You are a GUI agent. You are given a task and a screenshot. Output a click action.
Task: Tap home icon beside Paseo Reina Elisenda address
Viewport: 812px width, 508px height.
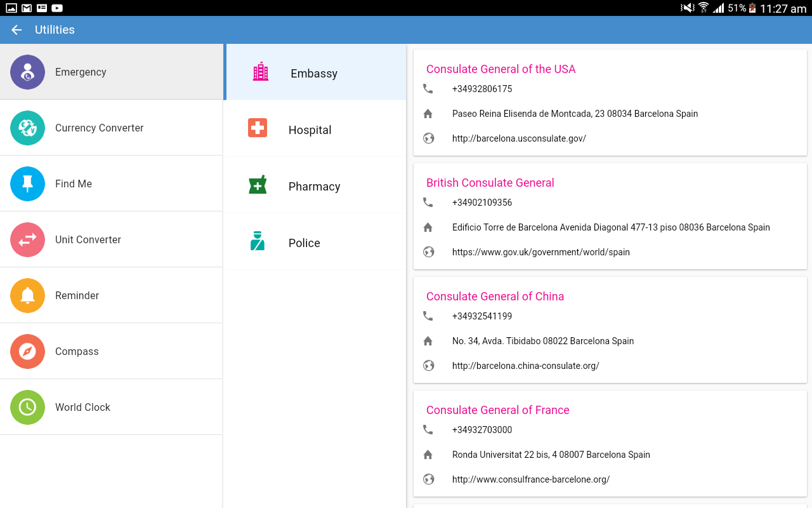428,114
